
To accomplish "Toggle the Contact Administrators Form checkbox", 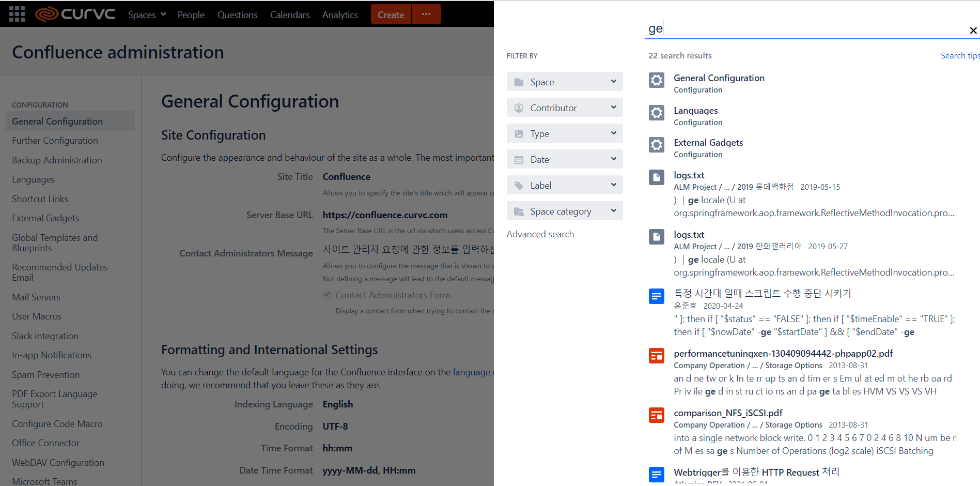I will pyautogui.click(x=326, y=295).
